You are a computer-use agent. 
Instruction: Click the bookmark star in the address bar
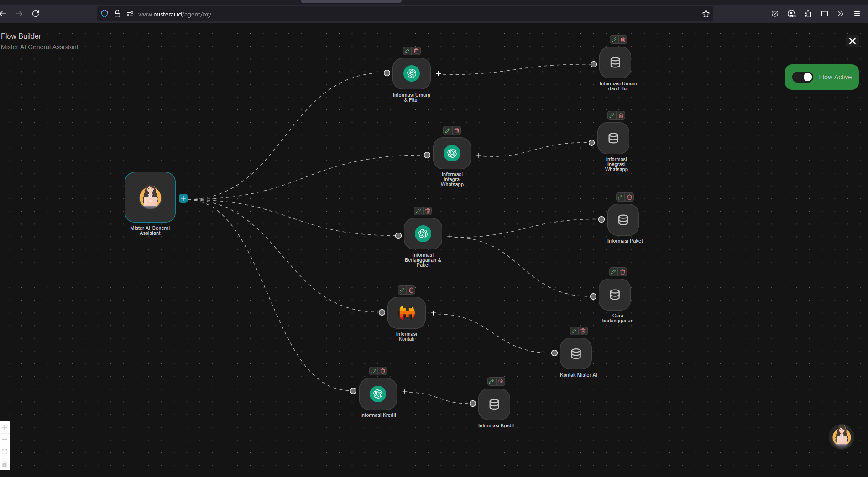click(706, 14)
